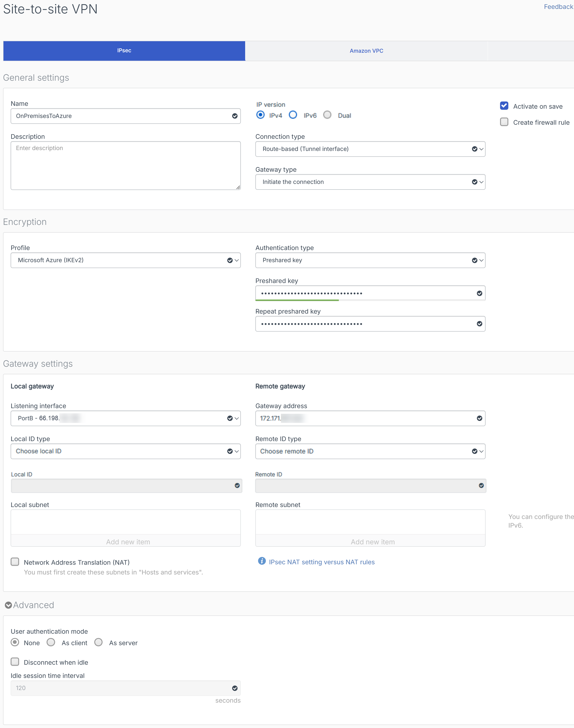
Task: Select the IPsec tab
Action: (x=124, y=51)
